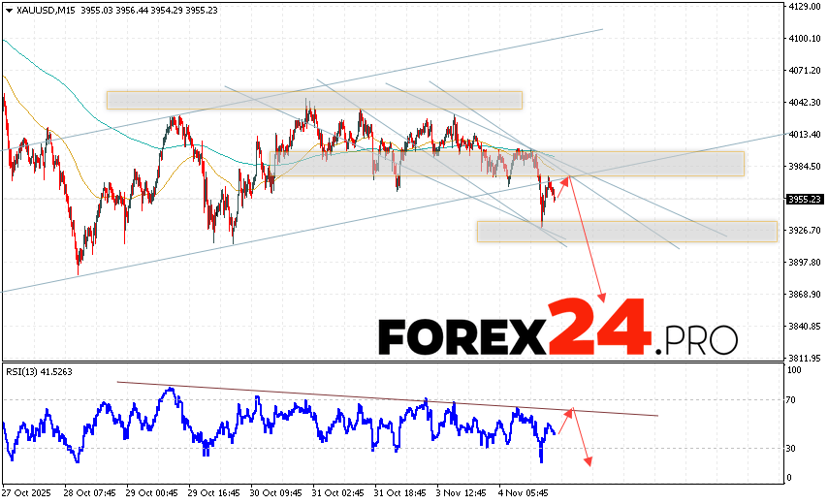Click the 4 Nov 05:45 time label
Image resolution: width=828 pixels, height=504 pixels.
[525, 493]
